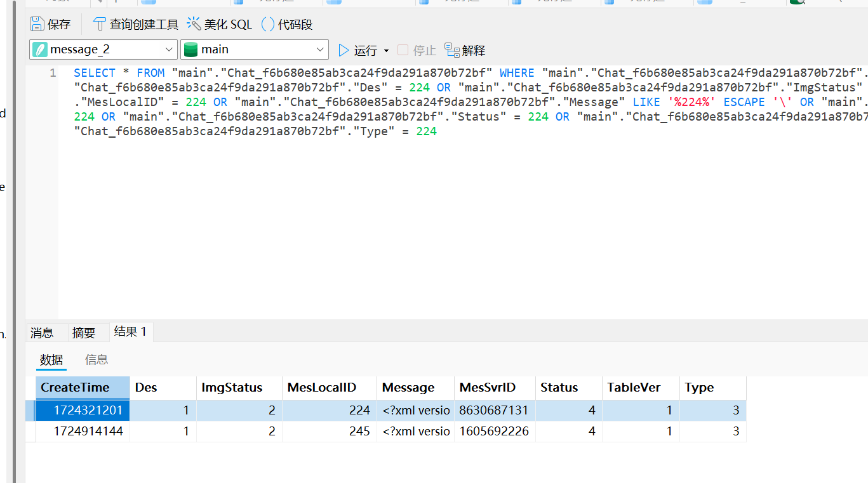
Task: Click the ESCAPE keyword in the query
Action: [x=744, y=102]
